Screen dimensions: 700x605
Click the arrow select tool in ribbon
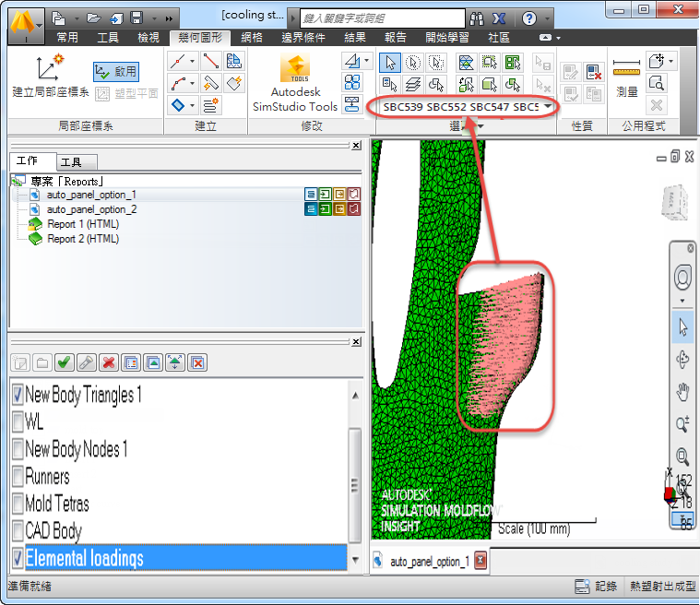point(390,63)
